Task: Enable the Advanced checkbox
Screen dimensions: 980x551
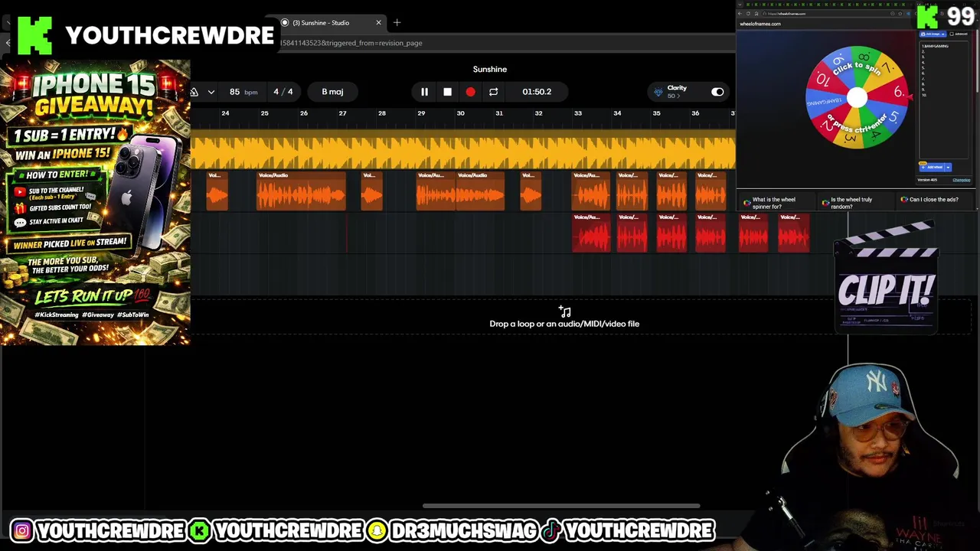Action: [x=952, y=34]
